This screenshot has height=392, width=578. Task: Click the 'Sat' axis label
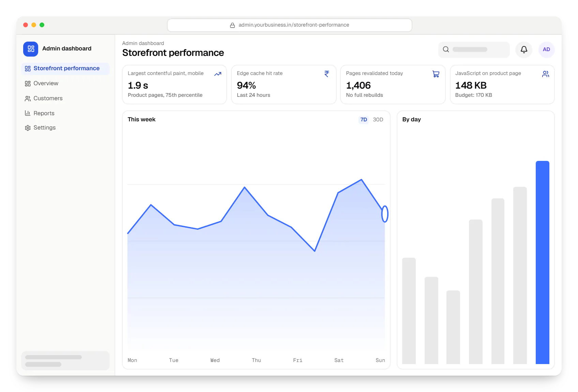coord(339,360)
